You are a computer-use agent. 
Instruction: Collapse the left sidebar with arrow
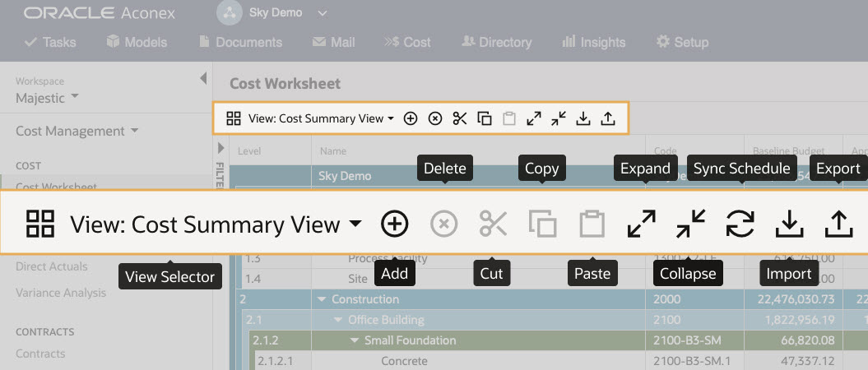[x=203, y=79]
